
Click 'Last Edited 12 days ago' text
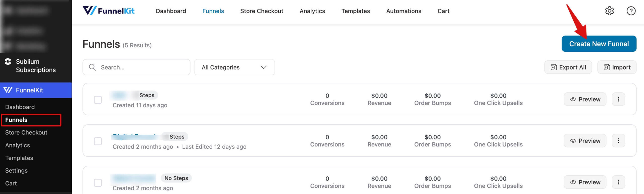tap(214, 147)
